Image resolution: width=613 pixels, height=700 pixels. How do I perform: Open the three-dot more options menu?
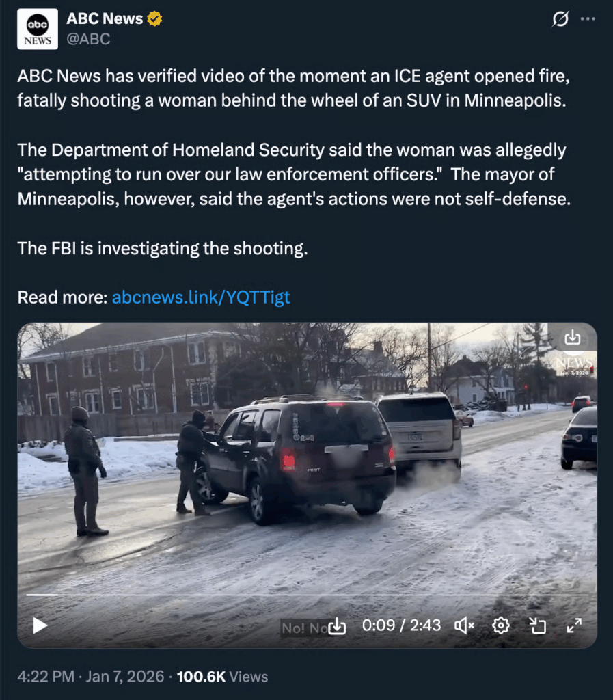[x=588, y=19]
